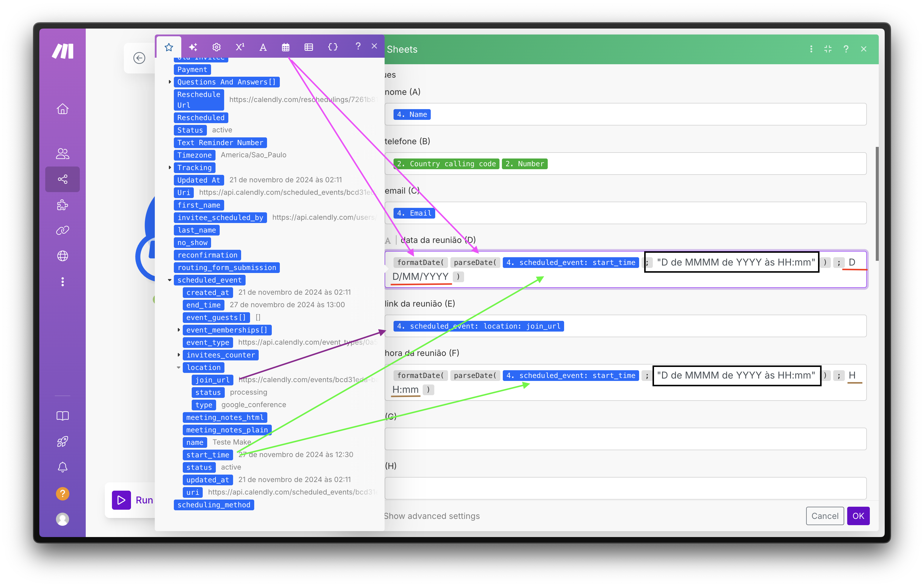Collapse the location tree node
924x587 pixels.
point(179,368)
